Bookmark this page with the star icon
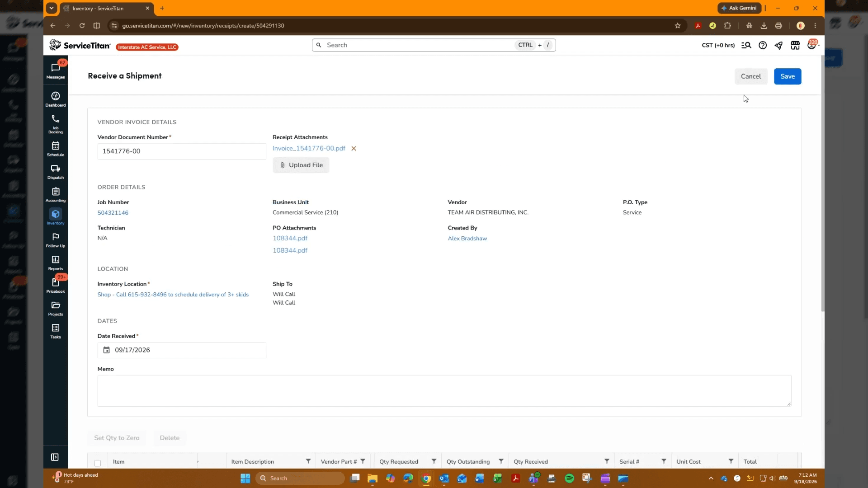 pyautogui.click(x=678, y=26)
